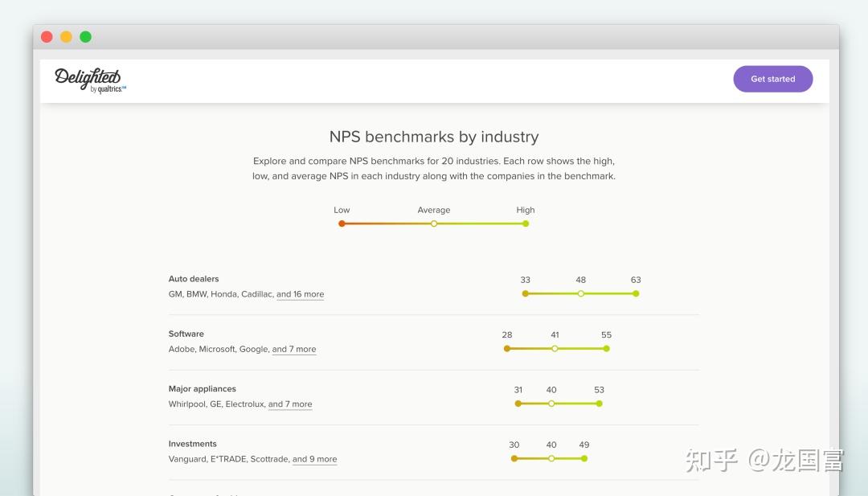The width and height of the screenshot is (868, 496).
Task: Expand "and 7 more" Major appliances link
Action: (x=290, y=404)
